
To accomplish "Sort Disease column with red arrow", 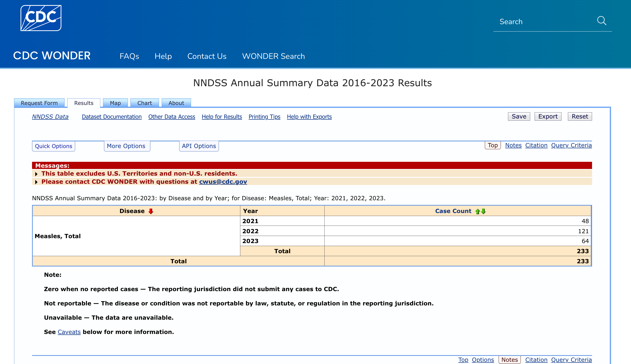I will coord(151,211).
